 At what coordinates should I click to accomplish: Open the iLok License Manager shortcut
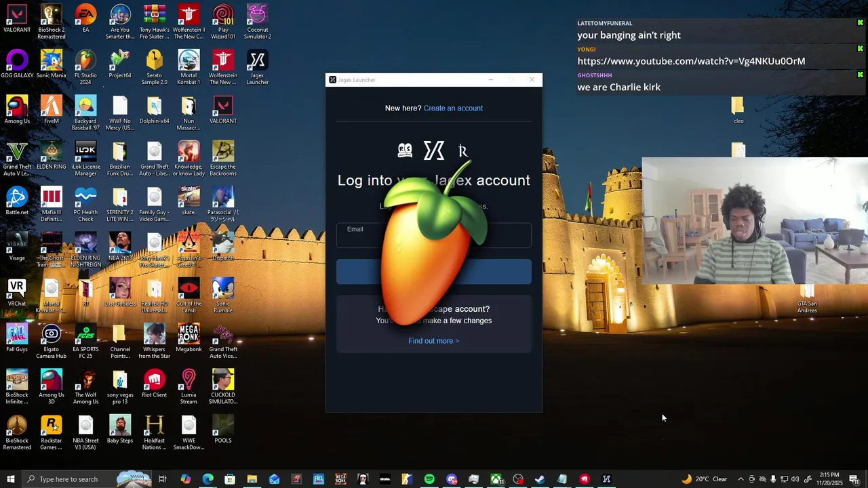pos(85,159)
